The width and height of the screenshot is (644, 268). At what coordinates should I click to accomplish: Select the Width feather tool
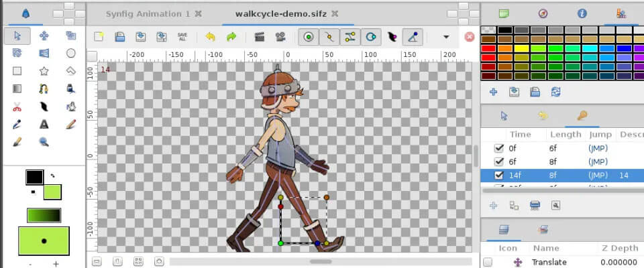44,107
